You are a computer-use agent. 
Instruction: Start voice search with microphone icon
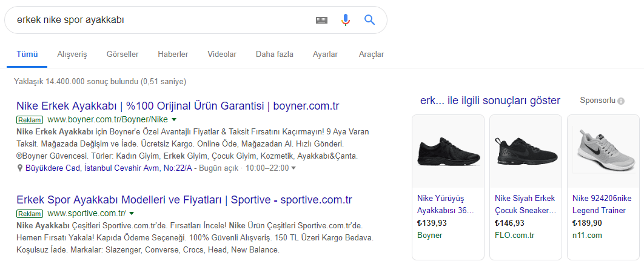(346, 19)
